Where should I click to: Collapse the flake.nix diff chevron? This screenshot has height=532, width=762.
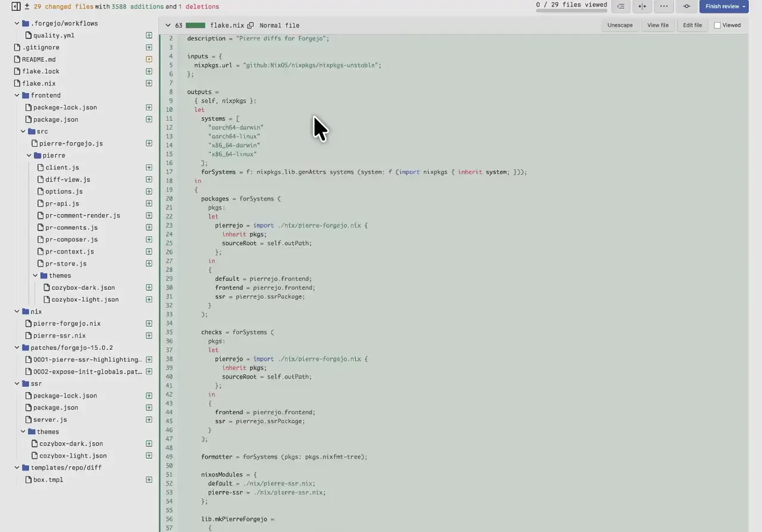[168, 26]
